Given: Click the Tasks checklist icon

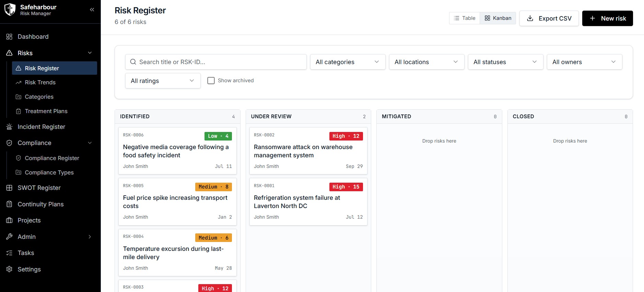Looking at the screenshot, I should coord(9,253).
